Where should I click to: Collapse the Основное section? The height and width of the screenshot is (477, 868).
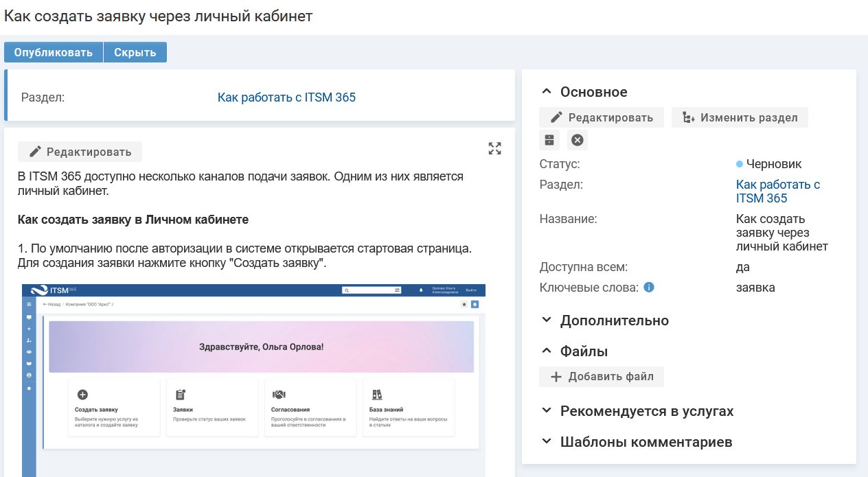pyautogui.click(x=547, y=92)
